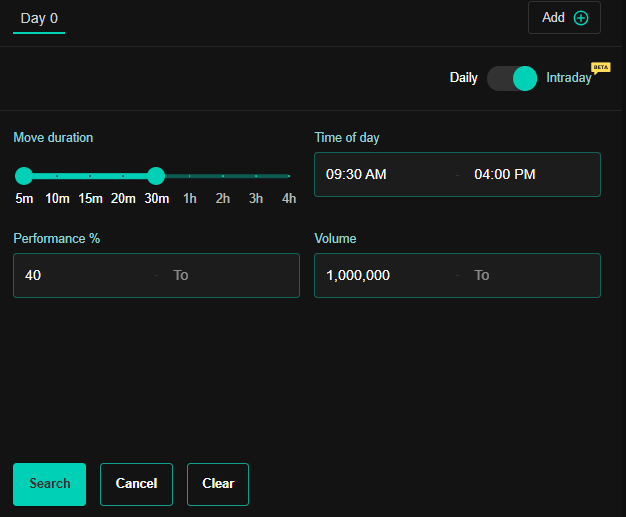Viewport: 626px width, 517px height.
Task: Click the 2h duration label
Action: click(223, 198)
